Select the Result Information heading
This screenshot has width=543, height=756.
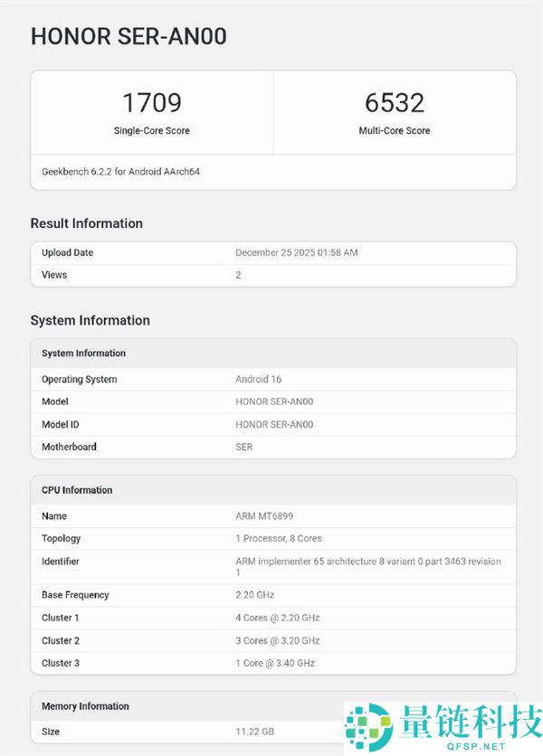[x=86, y=223]
